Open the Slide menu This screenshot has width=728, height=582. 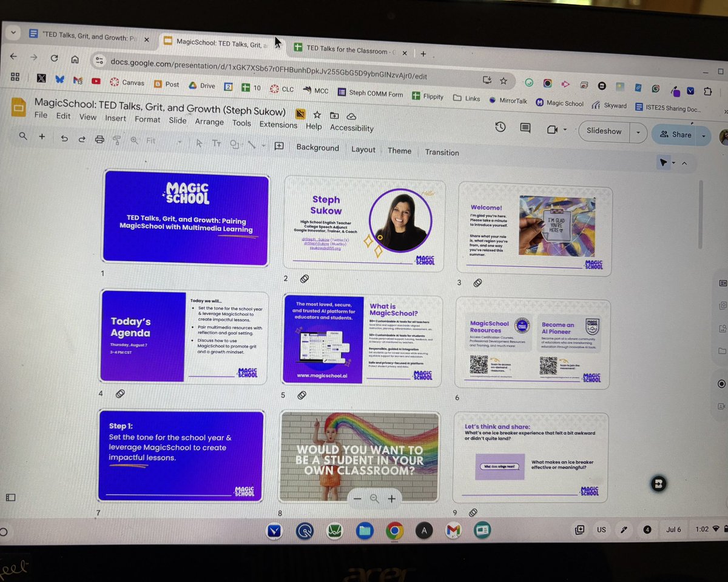click(x=177, y=120)
